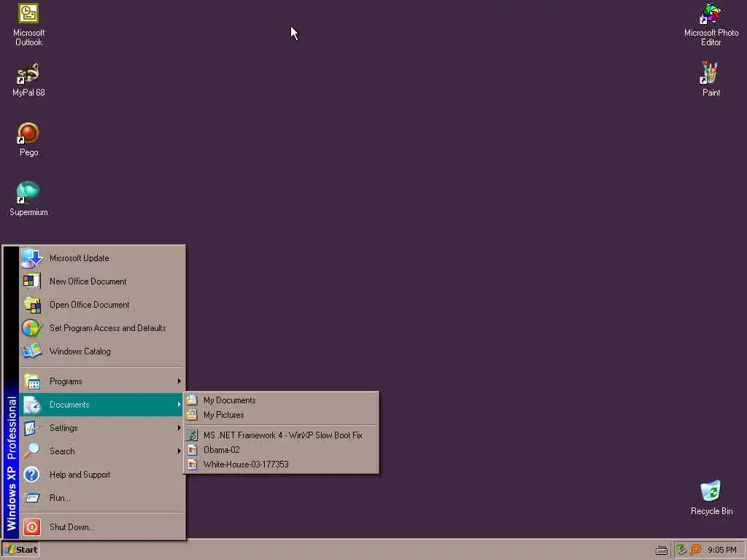
Task: Open the Run... dialog entry
Action: pos(102,498)
